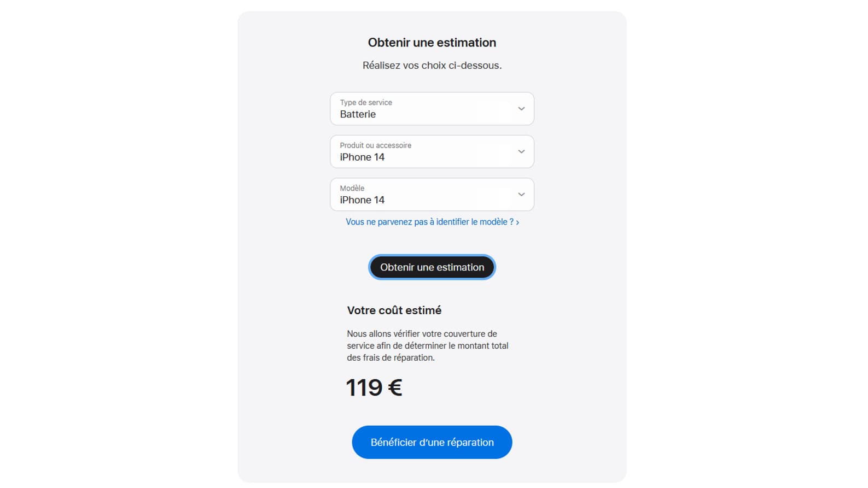Click the iPhone 14 product value
This screenshot has height=488, width=868.
click(x=361, y=157)
